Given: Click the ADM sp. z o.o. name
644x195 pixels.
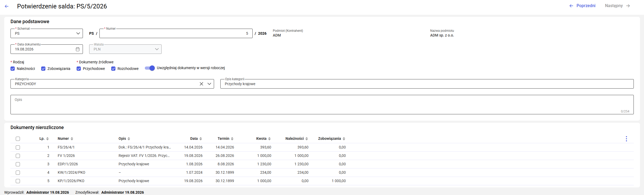Looking at the screenshot, I should click(x=442, y=35).
